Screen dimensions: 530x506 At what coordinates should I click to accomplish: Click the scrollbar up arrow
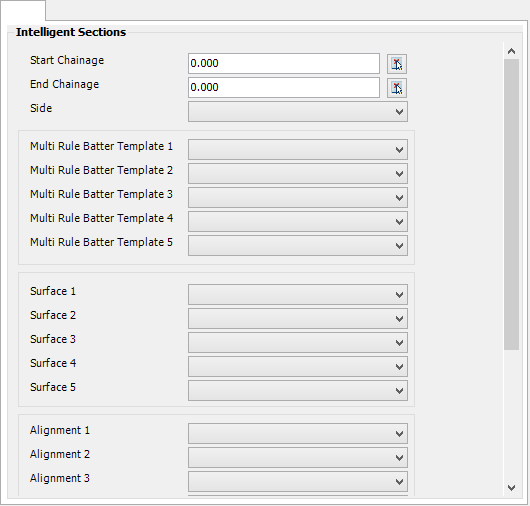pos(511,51)
